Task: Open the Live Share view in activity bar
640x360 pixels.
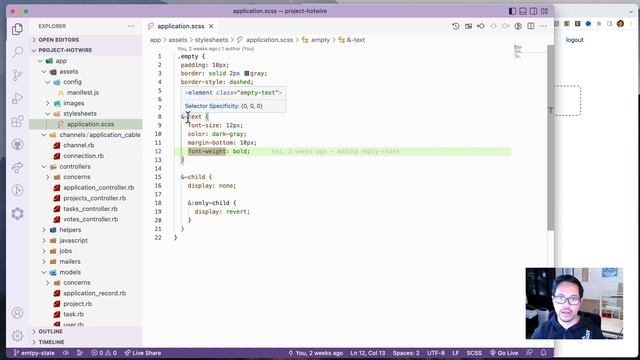Action: (x=17, y=167)
